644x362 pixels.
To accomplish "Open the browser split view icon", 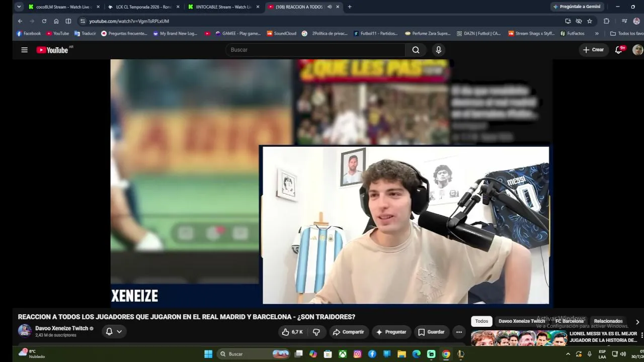I will point(68,21).
